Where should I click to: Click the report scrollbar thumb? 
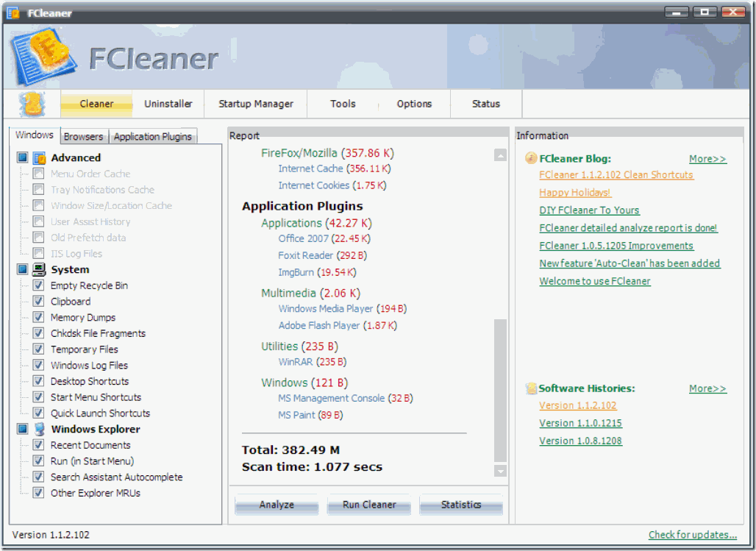[501, 391]
